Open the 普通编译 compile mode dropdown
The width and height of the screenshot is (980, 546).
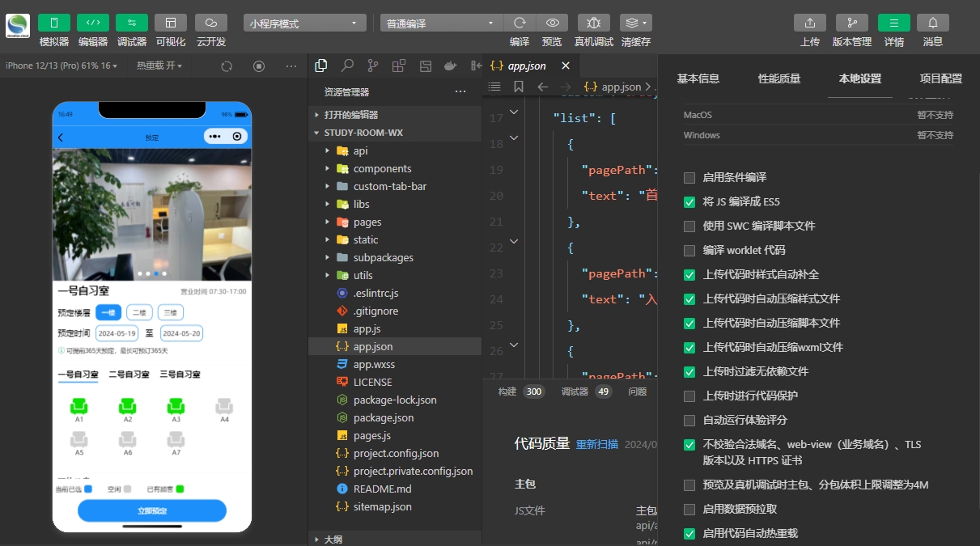(x=442, y=23)
